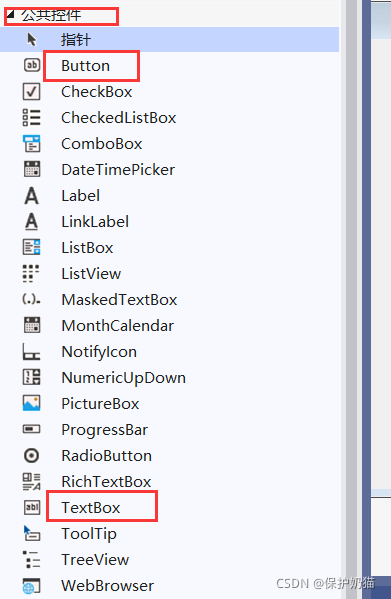Click the LinkLabel underlined A icon
This screenshot has width=391, height=599.
pyautogui.click(x=32, y=222)
